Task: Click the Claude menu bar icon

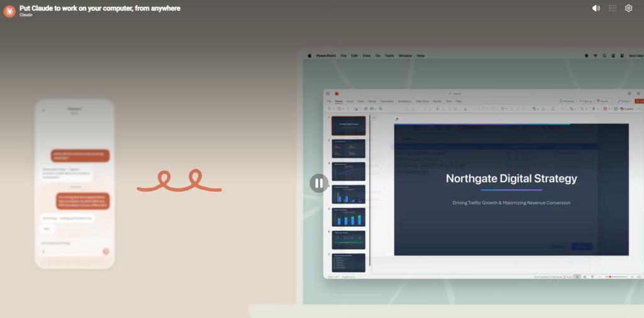Action: pyautogui.click(x=587, y=56)
